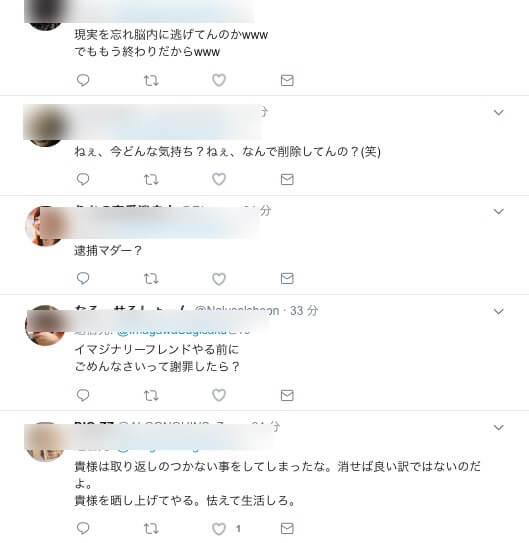
Task: Like the 貴様は取り返しのつかない tweet with 1 like
Action: (x=219, y=529)
